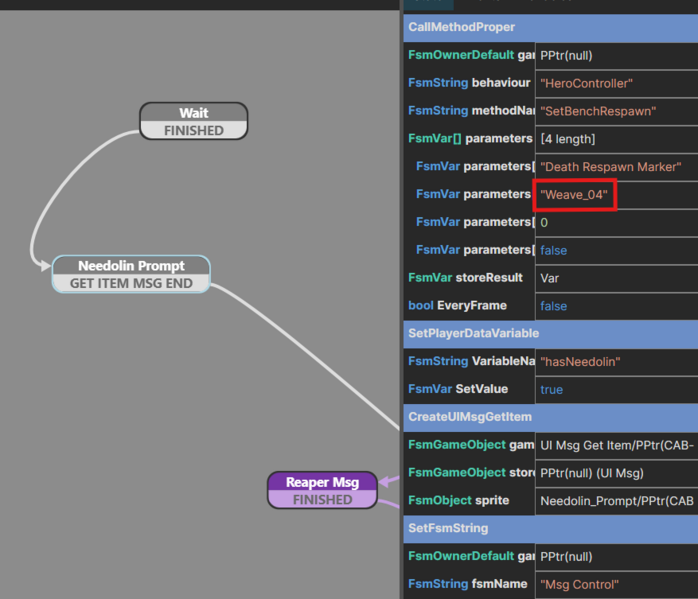The height and width of the screenshot is (599, 698).
Task: Click the "Weave_04" parameter value field
Action: [x=575, y=195]
